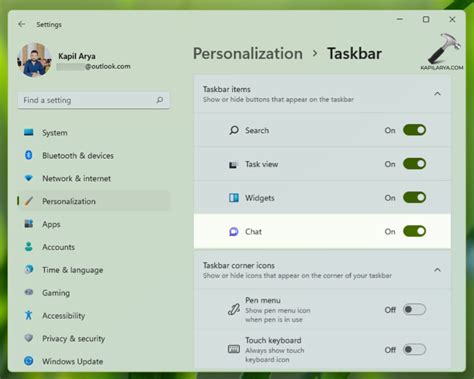Click the Widgets icon
This screenshot has width=474, height=379.
(x=234, y=198)
